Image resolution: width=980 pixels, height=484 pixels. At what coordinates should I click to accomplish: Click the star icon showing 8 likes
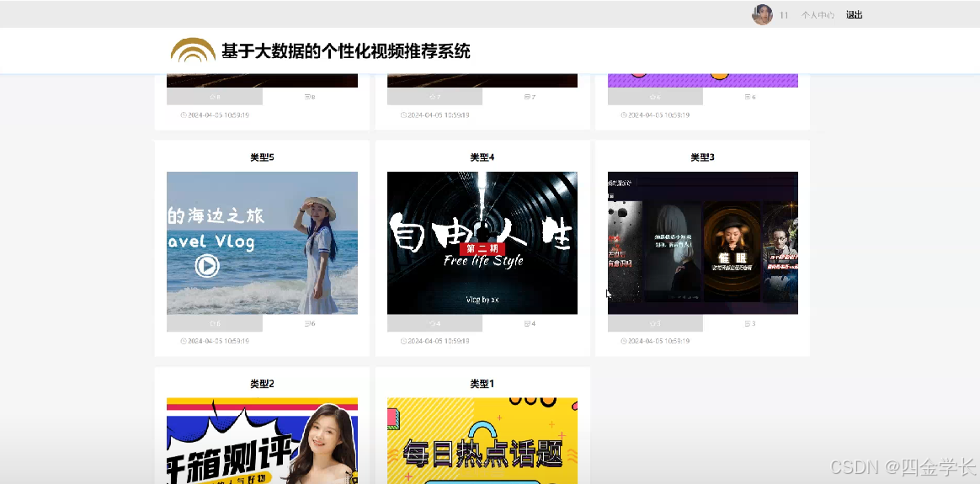pos(212,97)
